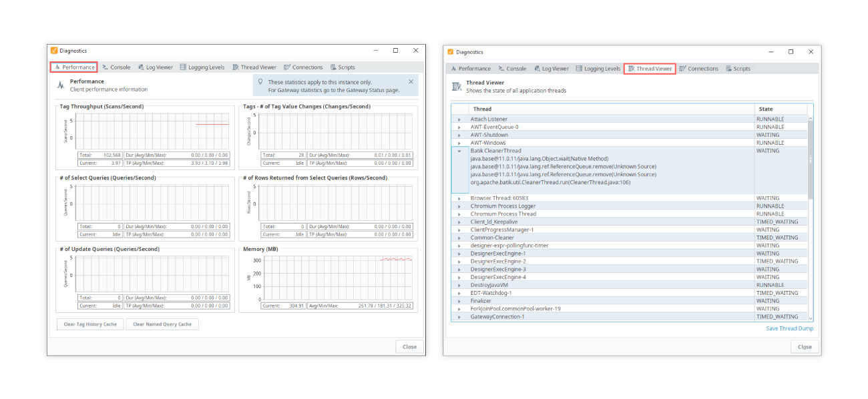This screenshot has height=399, width=868.
Task: Expand the DesignerExecEngine-1 thread row
Action: click(459, 254)
